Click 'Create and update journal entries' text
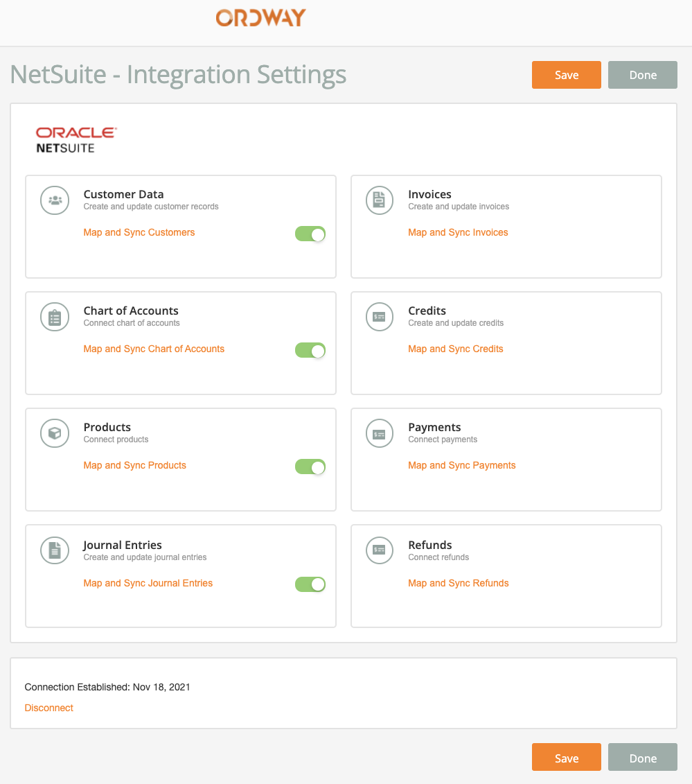Screen dimensions: 692x784 pyautogui.click(x=145, y=557)
